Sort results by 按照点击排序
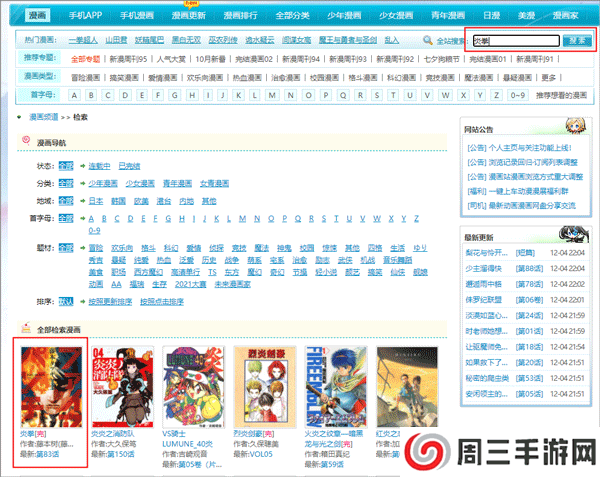The image size is (600, 477). 162,302
